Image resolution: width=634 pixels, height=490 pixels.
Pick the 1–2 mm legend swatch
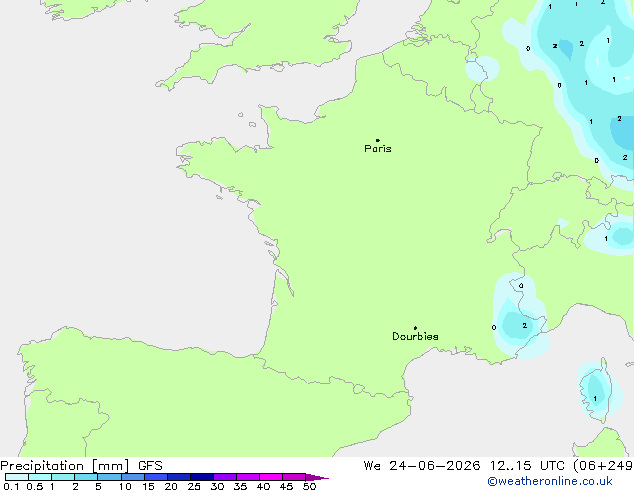pos(63,477)
